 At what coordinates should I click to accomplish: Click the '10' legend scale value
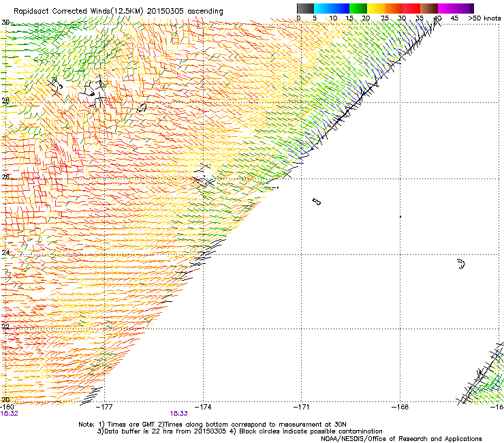point(333,18)
